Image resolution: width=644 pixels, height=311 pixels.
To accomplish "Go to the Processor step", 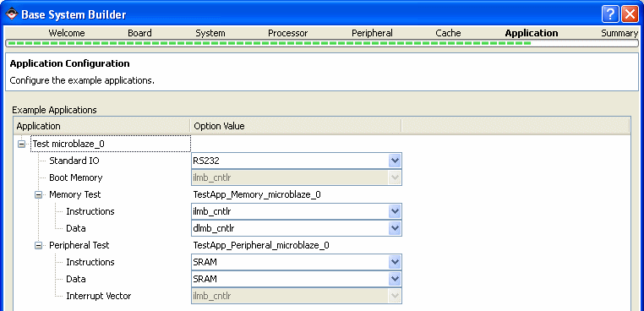I will [288, 33].
